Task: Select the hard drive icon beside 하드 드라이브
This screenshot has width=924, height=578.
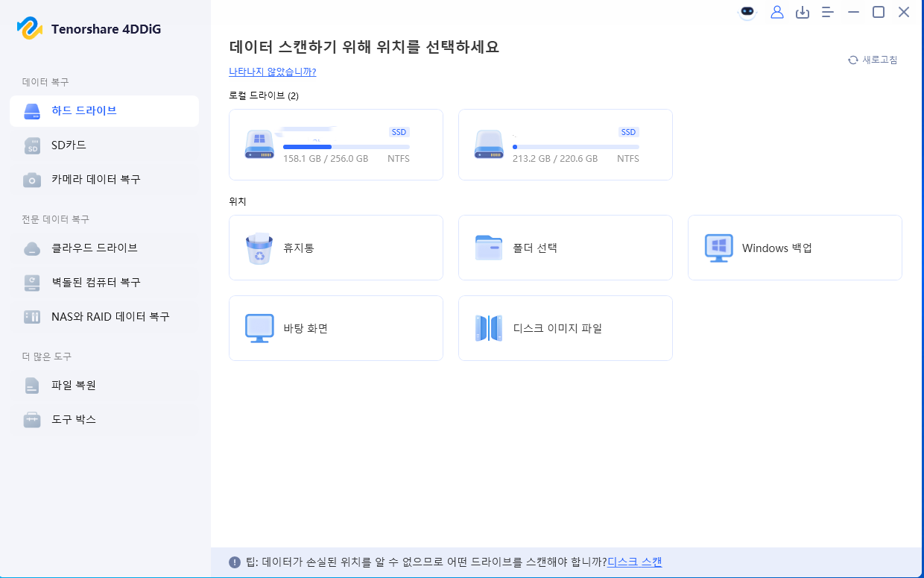Action: 32,111
